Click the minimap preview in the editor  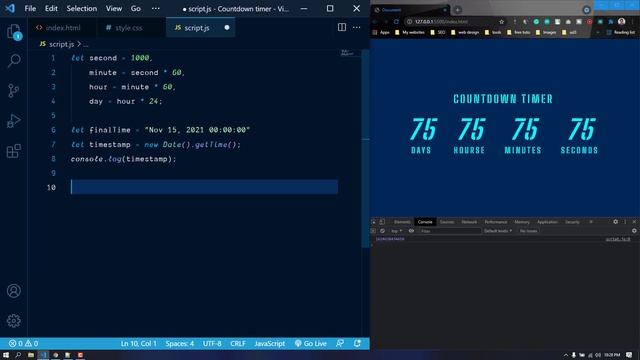coord(347,53)
